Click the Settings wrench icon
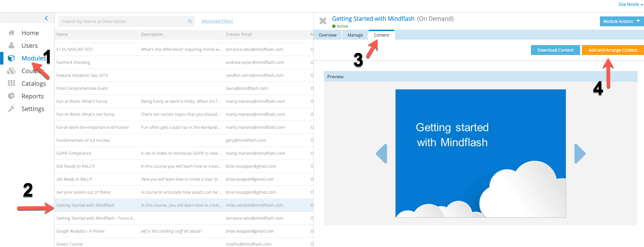 coord(11,109)
